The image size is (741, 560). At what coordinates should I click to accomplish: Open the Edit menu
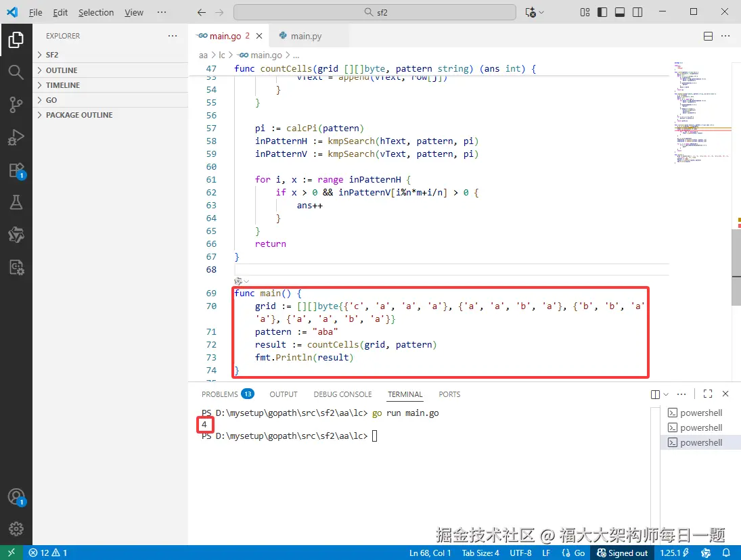(x=60, y=12)
